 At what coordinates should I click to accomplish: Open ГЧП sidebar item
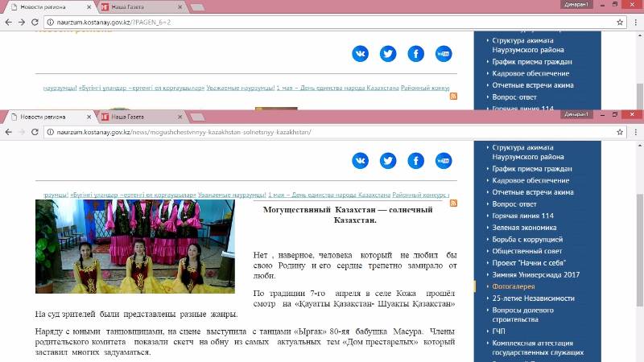pos(498,331)
